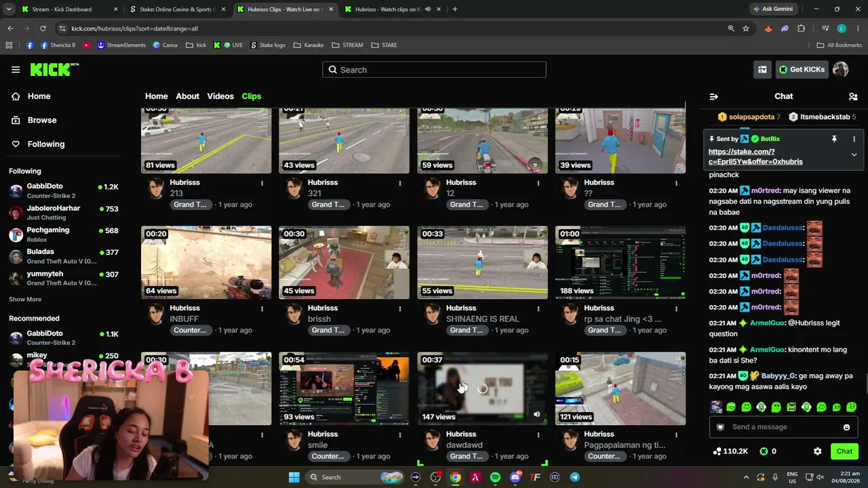
Task: Open chat settings gear
Action: pyautogui.click(x=817, y=451)
